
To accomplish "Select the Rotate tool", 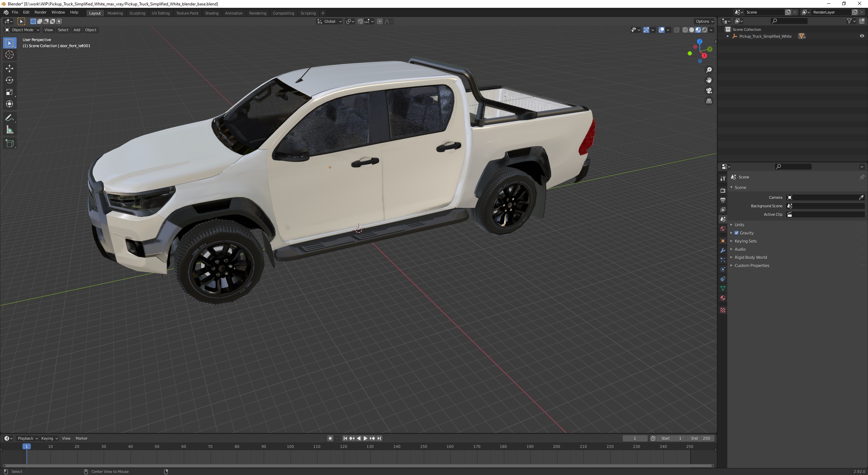I will click(9, 80).
